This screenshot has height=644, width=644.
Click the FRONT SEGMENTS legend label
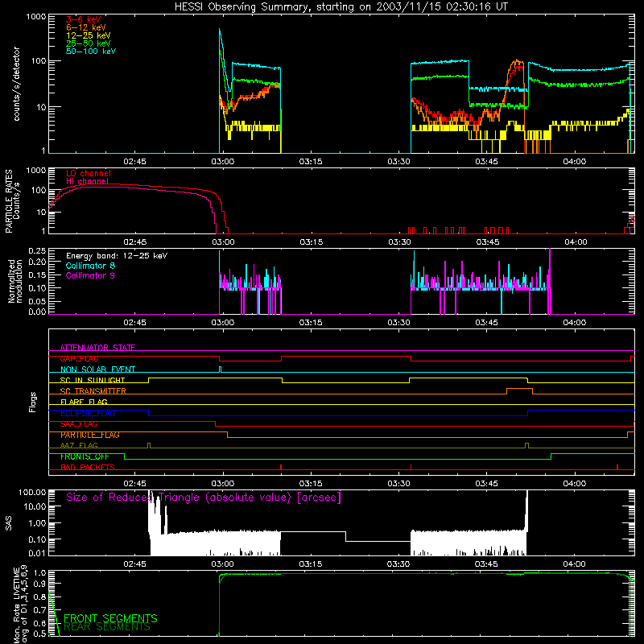[x=110, y=618]
